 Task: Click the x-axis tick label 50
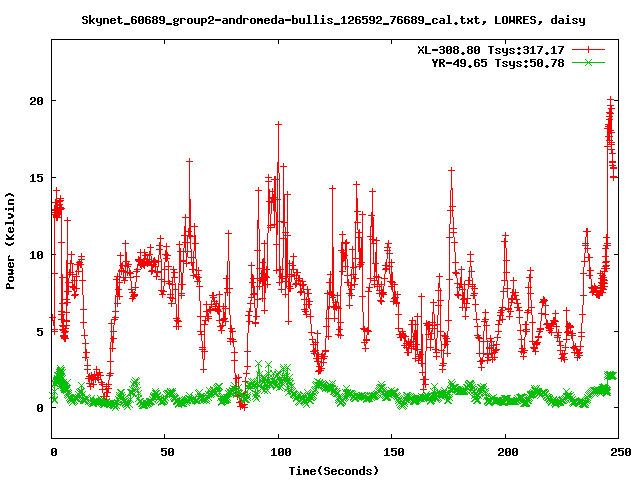(x=167, y=452)
